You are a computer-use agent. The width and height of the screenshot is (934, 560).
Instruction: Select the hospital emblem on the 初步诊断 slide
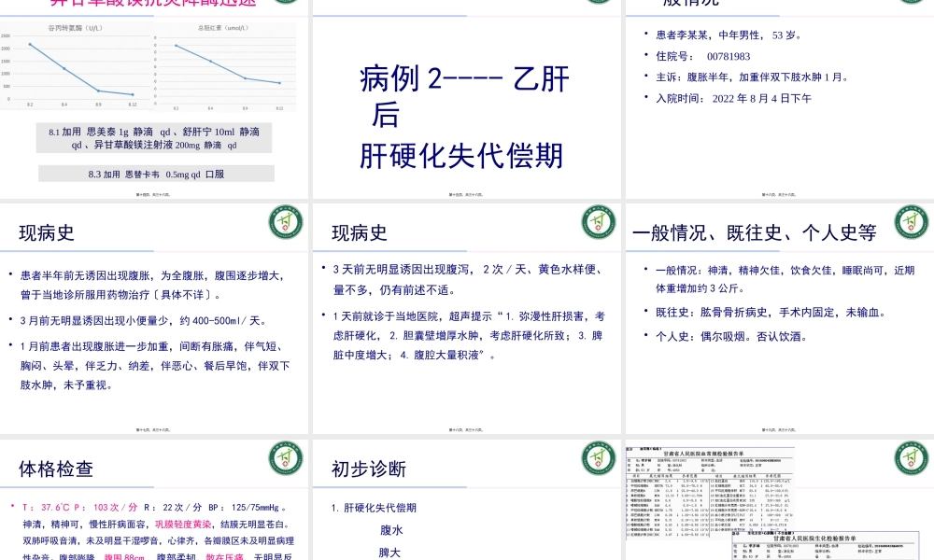(600, 458)
